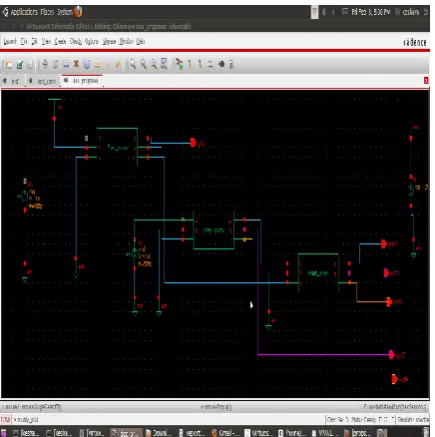Image resolution: width=435 pixels, height=437 pixels.
Task: Open the Places menu
Action: pos(47,12)
